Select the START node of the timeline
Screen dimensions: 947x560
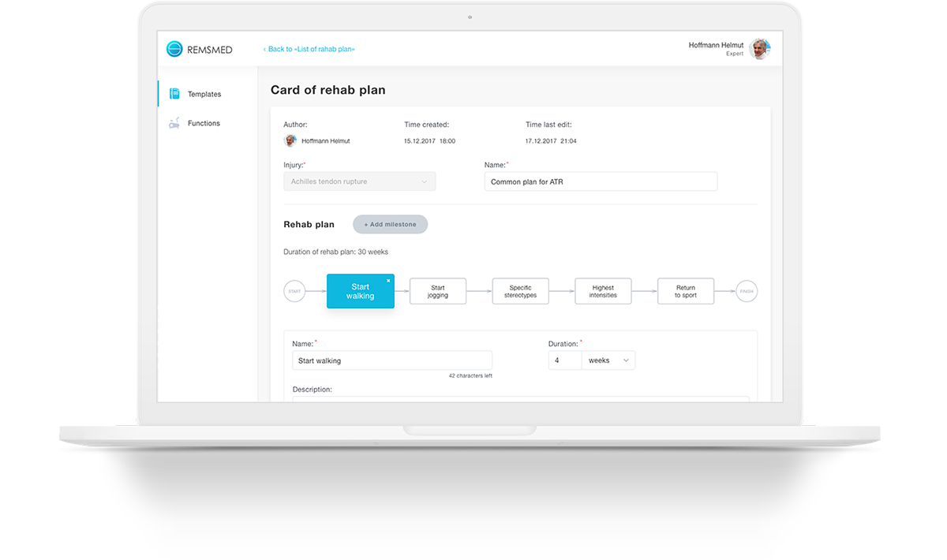pos(294,291)
